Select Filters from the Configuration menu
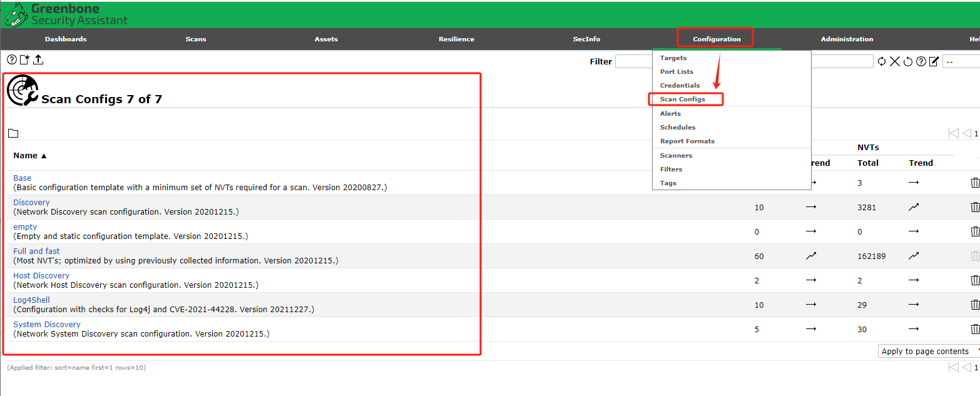This screenshot has height=396, width=980. click(x=671, y=169)
